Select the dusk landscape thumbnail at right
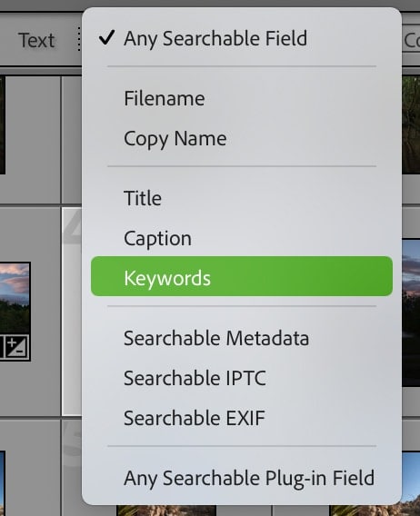Image resolution: width=420 pixels, height=516 pixels. pos(411,313)
